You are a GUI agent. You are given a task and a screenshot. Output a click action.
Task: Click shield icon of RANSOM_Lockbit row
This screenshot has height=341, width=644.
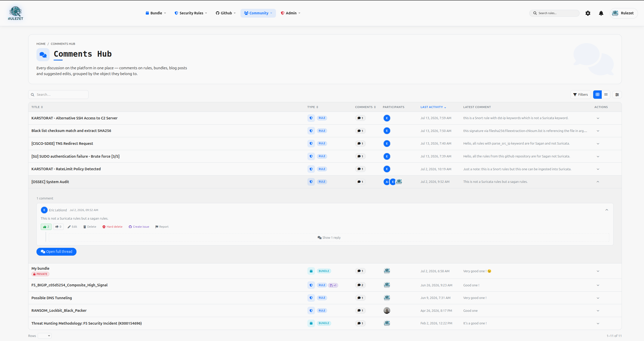click(311, 311)
